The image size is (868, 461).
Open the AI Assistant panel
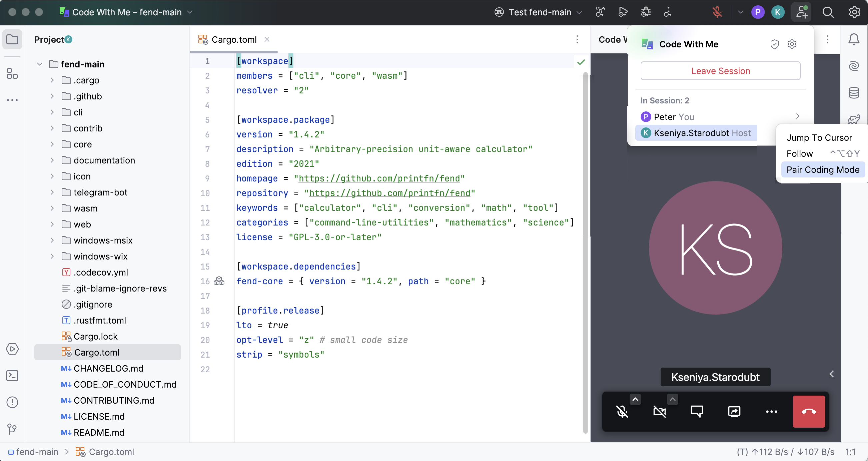(x=854, y=66)
